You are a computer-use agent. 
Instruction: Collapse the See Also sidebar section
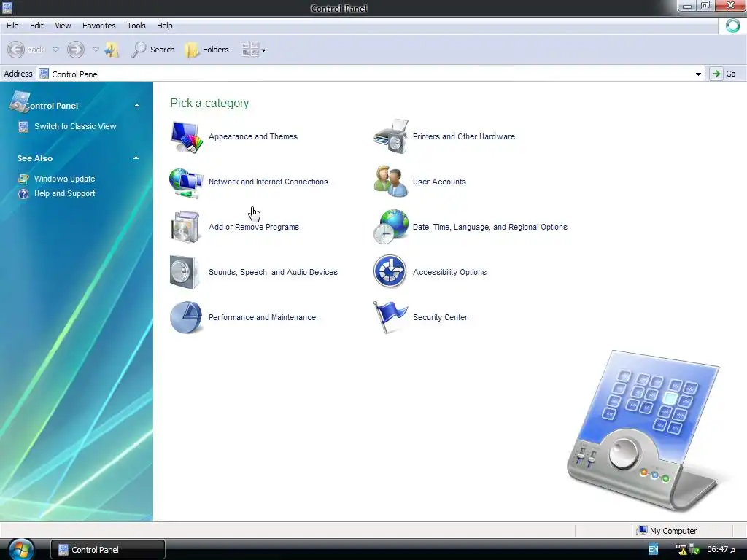136,157
